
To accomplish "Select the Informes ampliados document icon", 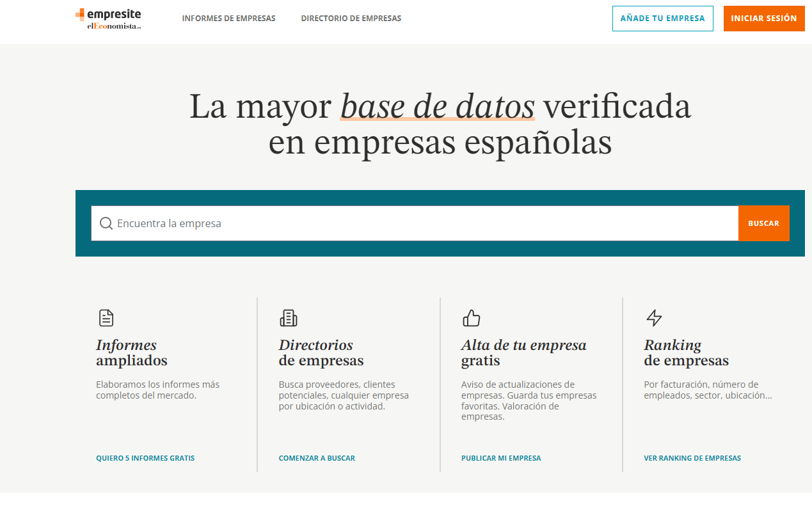I will [106, 318].
